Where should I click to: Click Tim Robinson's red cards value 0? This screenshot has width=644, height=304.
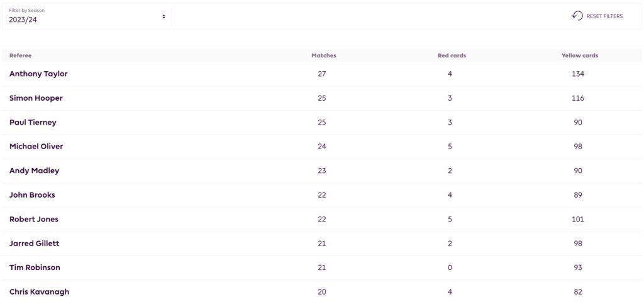[450, 267]
